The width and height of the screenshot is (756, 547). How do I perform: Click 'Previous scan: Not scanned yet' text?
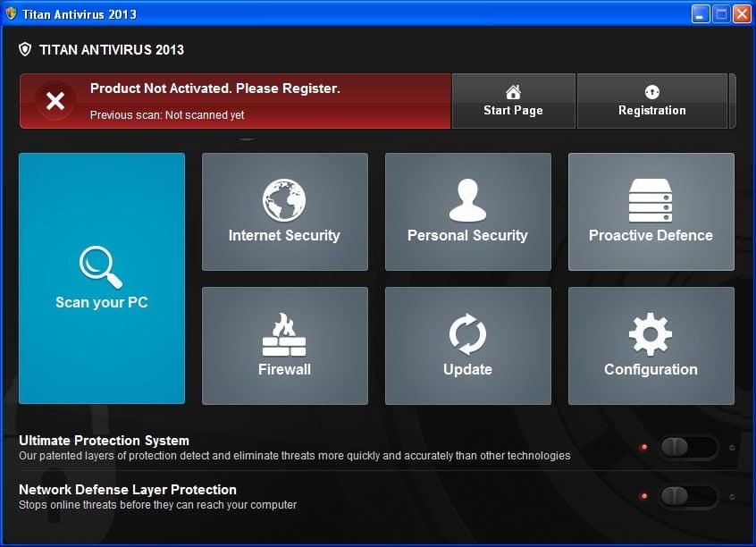pyautogui.click(x=167, y=114)
